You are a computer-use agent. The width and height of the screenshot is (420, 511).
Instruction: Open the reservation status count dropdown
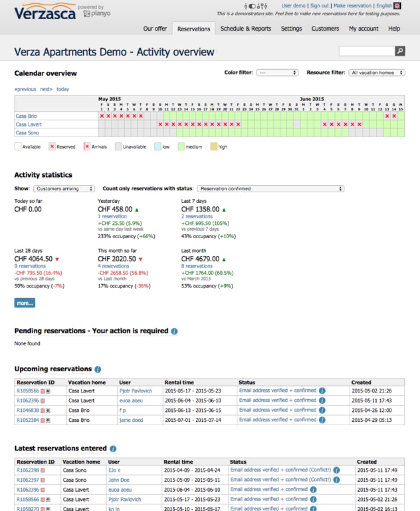(x=270, y=189)
